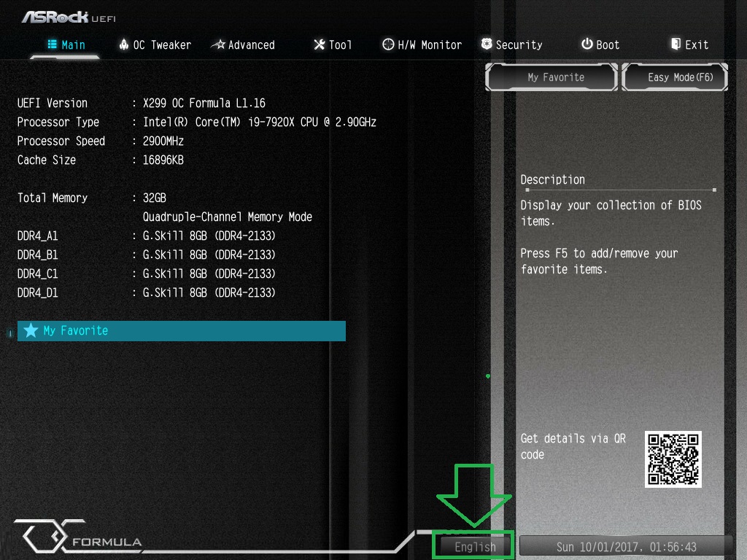Click the Boot power icon
The height and width of the screenshot is (560, 747).
click(x=587, y=44)
